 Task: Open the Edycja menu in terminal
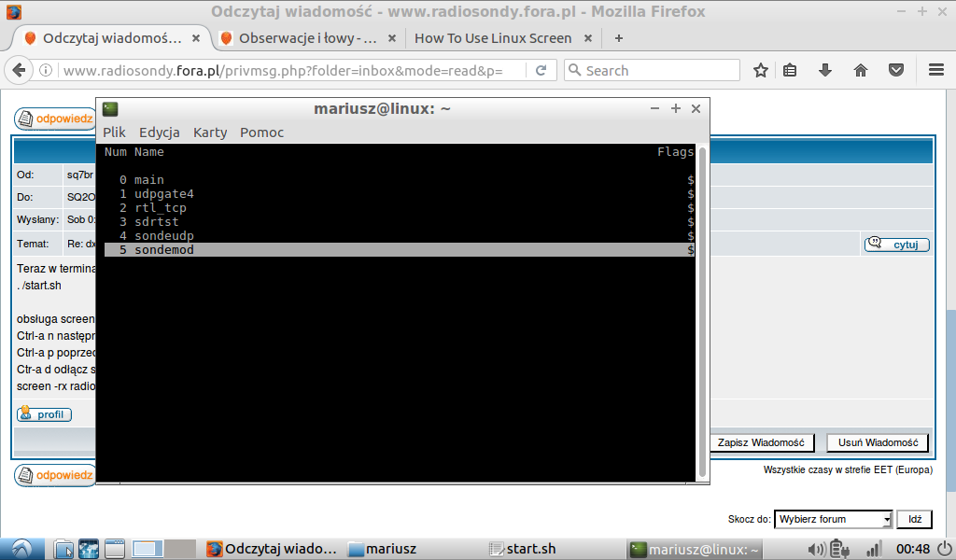pyautogui.click(x=159, y=133)
